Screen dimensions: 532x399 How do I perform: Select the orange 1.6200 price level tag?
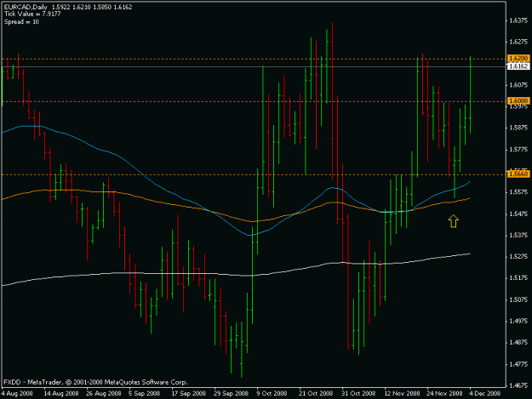pos(518,59)
